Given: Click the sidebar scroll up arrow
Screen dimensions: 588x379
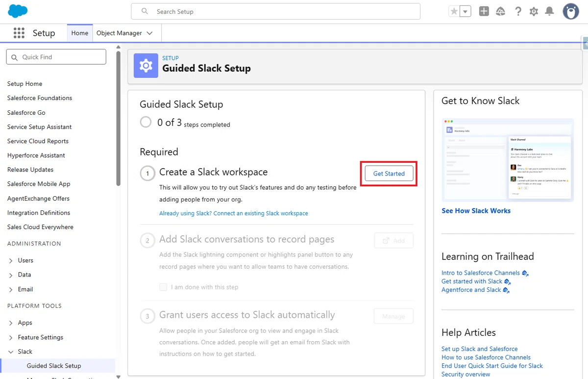Looking at the screenshot, I should [x=118, y=47].
